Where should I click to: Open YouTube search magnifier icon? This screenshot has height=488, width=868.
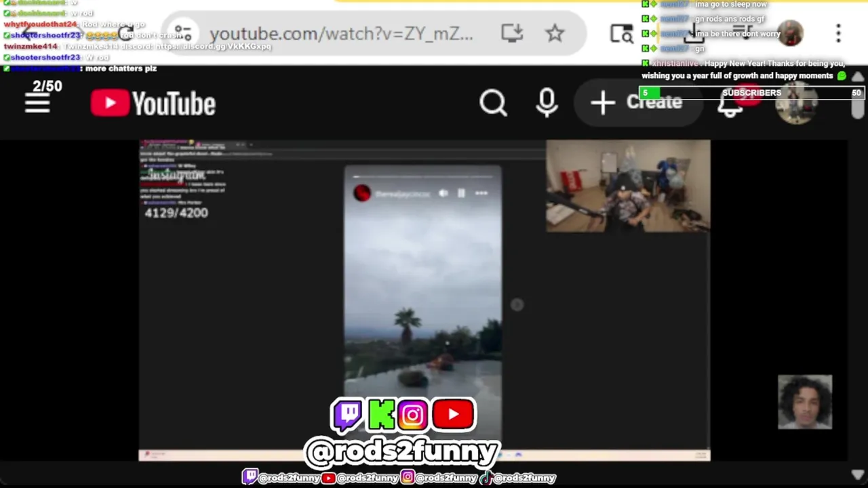click(493, 103)
